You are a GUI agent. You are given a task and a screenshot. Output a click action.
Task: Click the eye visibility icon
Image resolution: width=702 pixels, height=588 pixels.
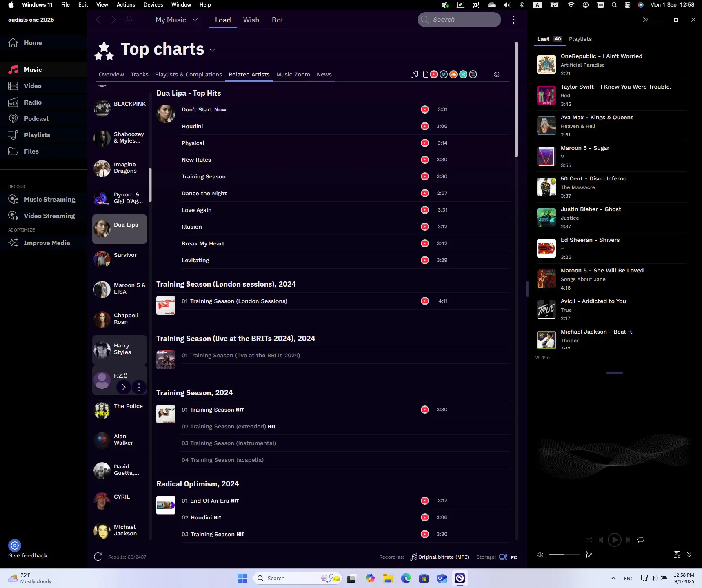pos(497,74)
